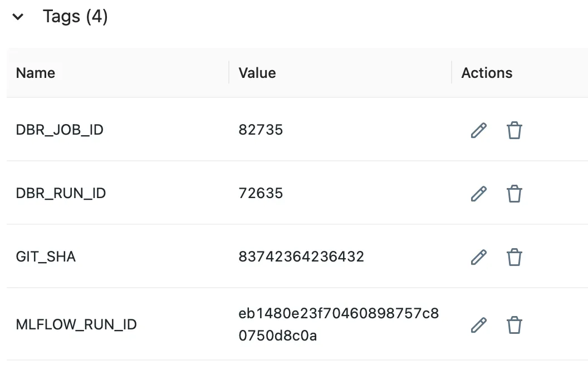Click the Actions column header
The width and height of the screenshot is (588, 365).
(x=487, y=73)
